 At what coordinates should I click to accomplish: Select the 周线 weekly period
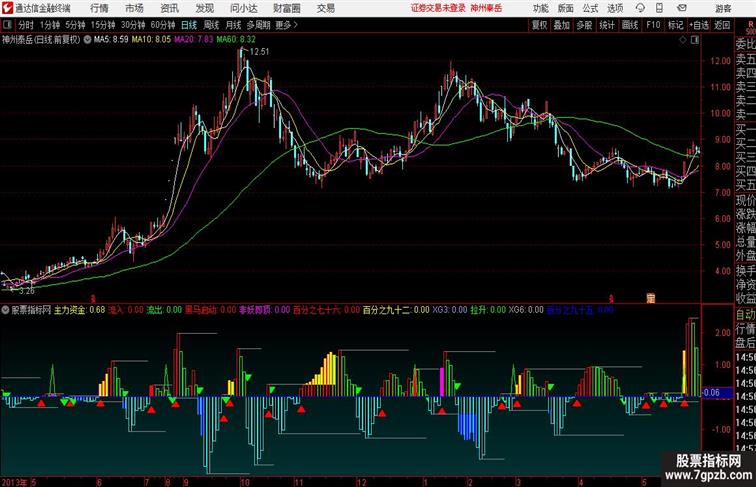point(211,25)
